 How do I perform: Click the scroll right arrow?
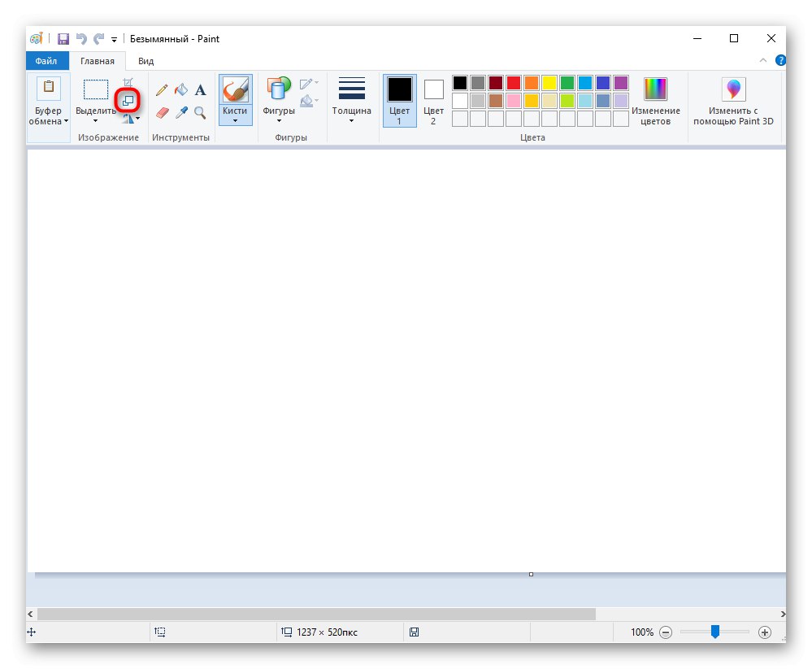(x=783, y=614)
